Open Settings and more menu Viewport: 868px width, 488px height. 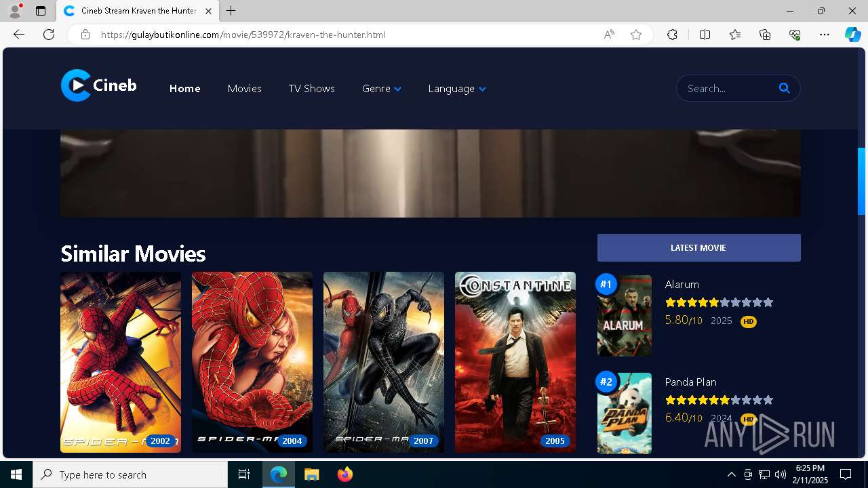(825, 35)
